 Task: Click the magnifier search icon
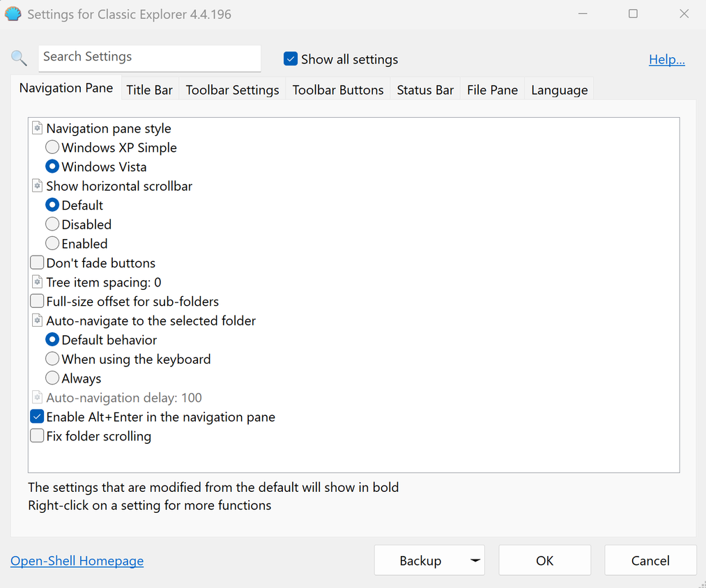[19, 58]
